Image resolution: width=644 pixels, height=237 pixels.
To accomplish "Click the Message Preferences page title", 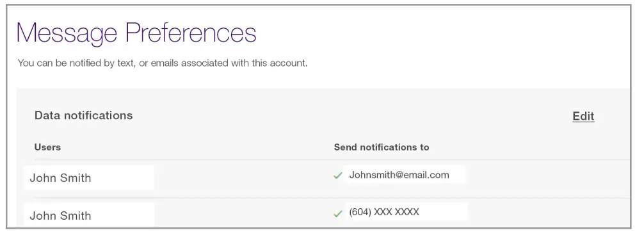I will [x=136, y=34].
